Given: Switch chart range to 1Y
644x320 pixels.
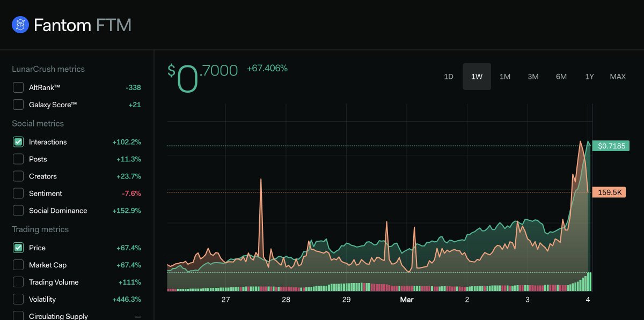Looking at the screenshot, I should click(x=589, y=77).
